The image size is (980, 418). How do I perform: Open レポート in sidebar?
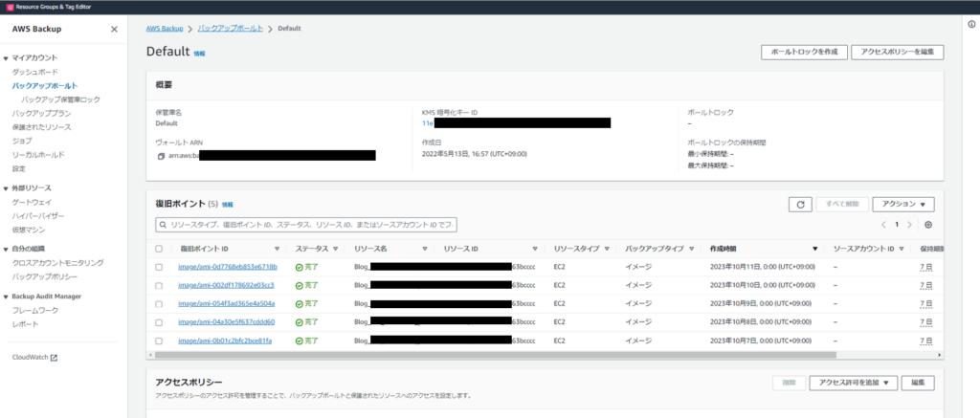tap(25, 323)
